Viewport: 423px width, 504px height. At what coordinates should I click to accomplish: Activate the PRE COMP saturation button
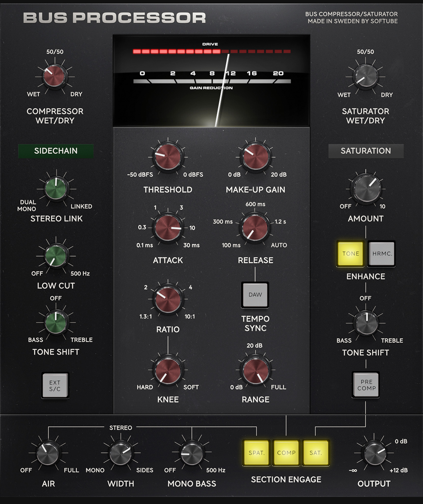366,384
